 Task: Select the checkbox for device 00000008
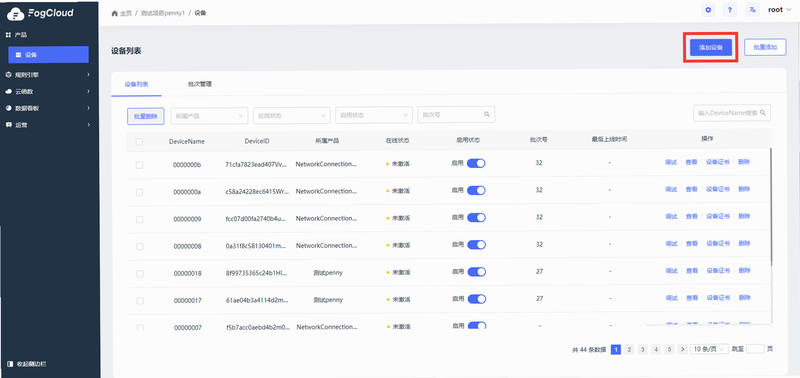[x=139, y=246]
